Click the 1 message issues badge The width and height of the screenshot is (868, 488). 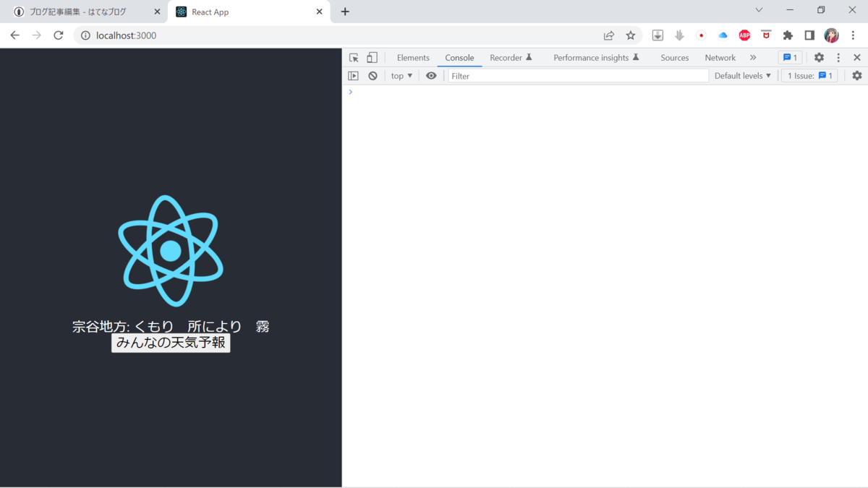(790, 58)
